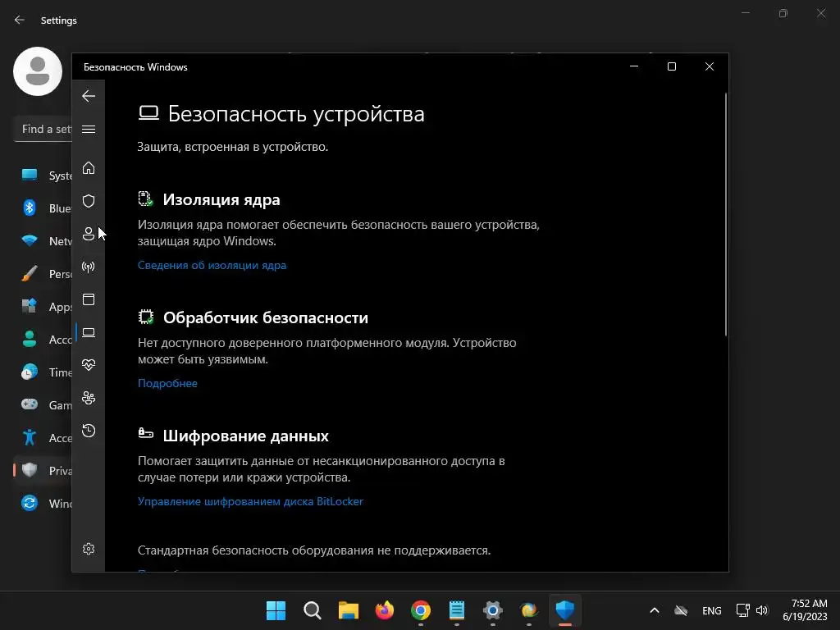Open Windows Security settings gear icon
Image resolution: width=840 pixels, height=630 pixels.
(x=89, y=549)
